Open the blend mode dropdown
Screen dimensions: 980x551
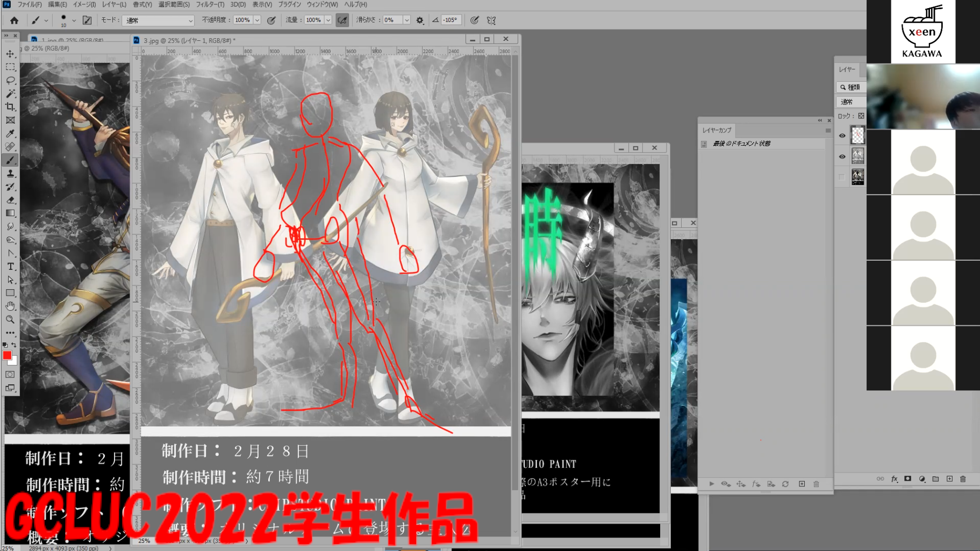pyautogui.click(x=158, y=20)
